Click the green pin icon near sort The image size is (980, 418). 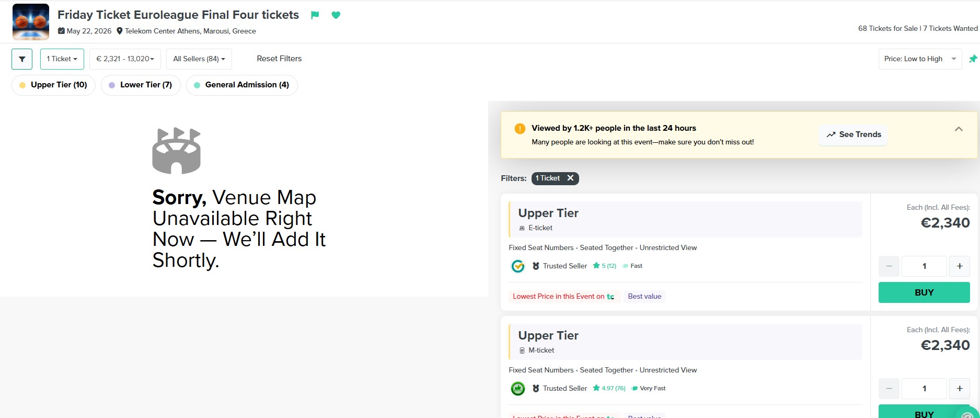pyautogui.click(x=973, y=59)
